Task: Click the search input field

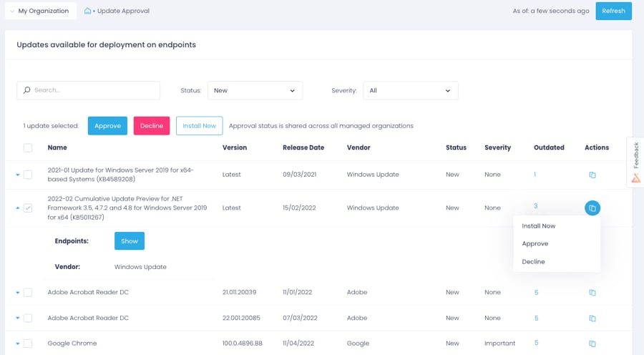Action: [93, 90]
